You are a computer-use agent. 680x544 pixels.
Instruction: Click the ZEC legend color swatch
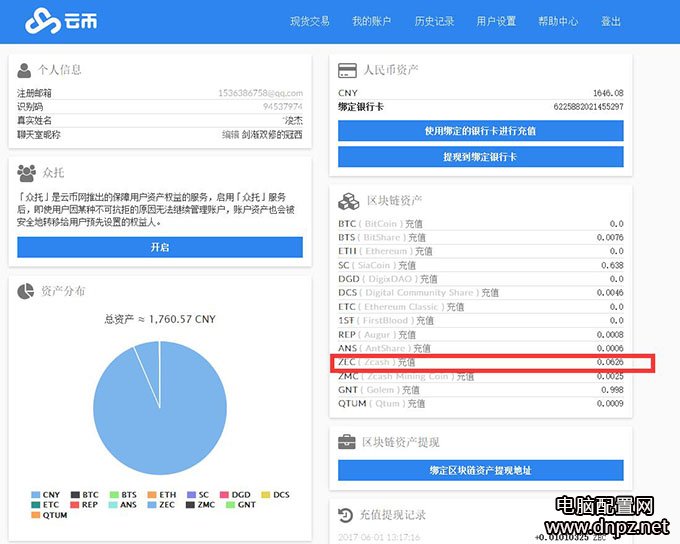[152, 505]
